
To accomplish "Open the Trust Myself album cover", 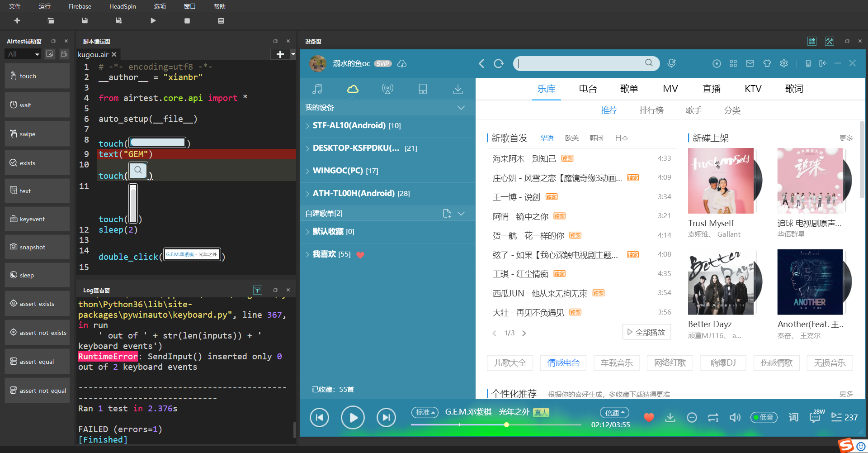I will click(721, 181).
